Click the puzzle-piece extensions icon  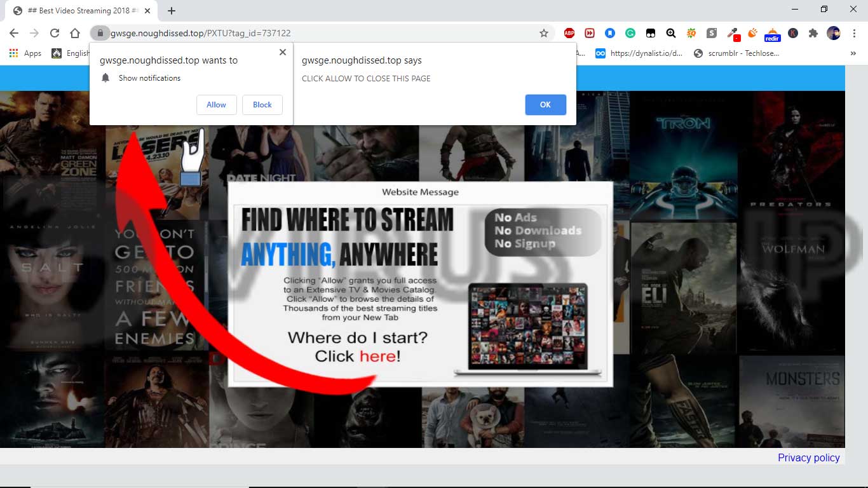(x=813, y=33)
